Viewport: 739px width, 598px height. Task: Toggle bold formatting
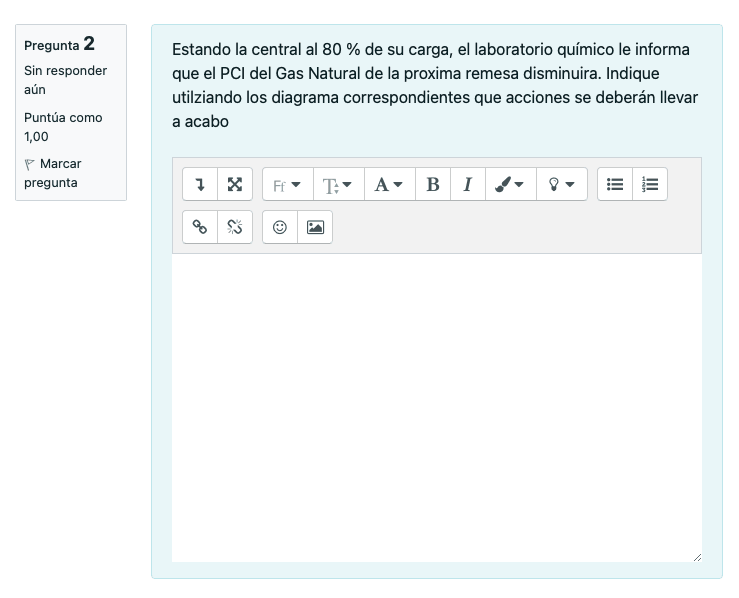(x=433, y=184)
